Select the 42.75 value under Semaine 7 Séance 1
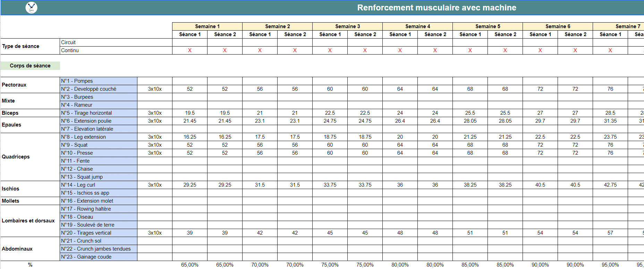Screen dimensions: 644x269 [x=610, y=185]
